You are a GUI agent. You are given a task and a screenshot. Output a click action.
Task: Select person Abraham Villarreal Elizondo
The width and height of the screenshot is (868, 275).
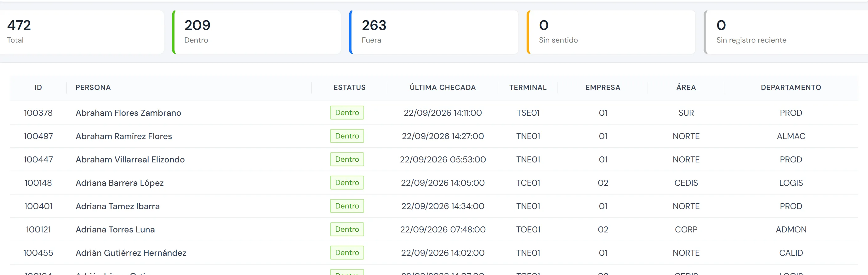click(x=130, y=159)
